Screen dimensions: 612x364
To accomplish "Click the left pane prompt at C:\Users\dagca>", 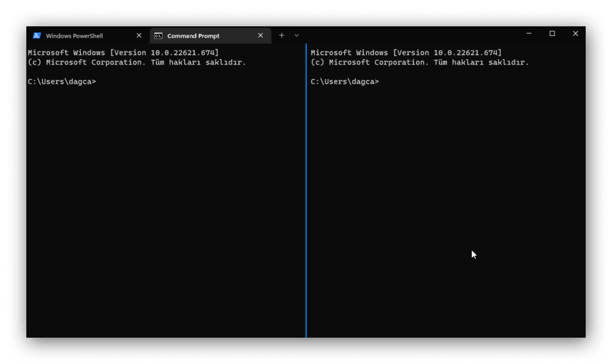I will pos(61,81).
